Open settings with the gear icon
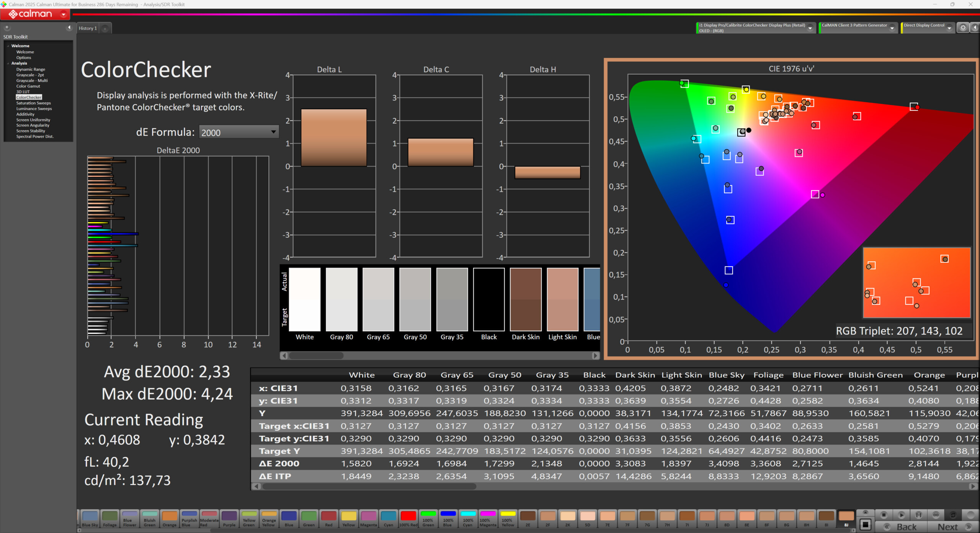This screenshot has width=980, height=533. point(963,28)
